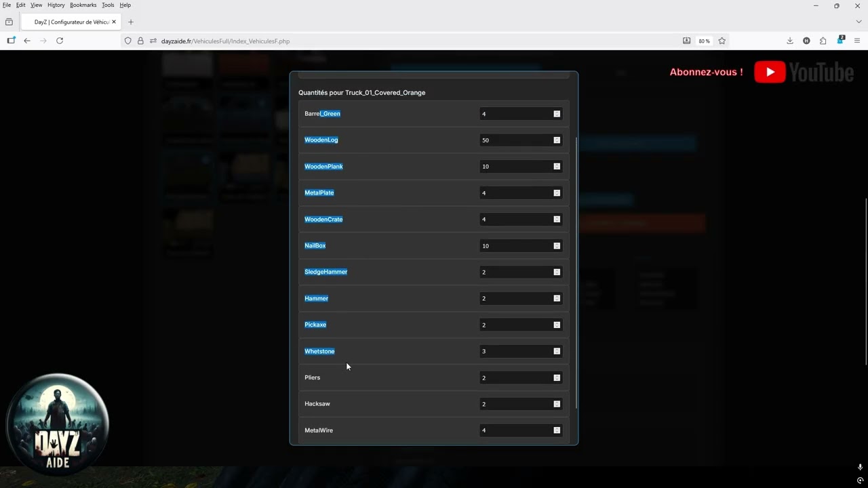Open the Tools menu
Screen dimensions: 868x488
[108, 5]
